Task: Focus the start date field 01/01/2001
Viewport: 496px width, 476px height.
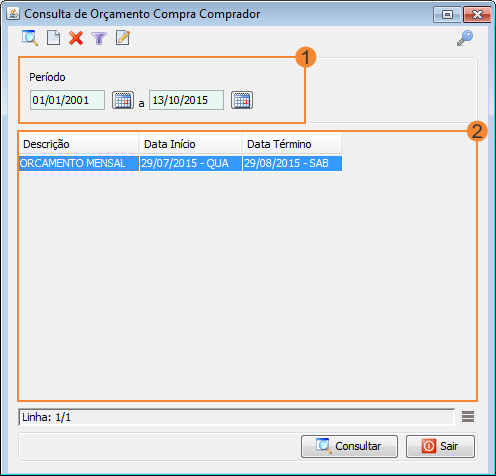Action: pos(67,100)
